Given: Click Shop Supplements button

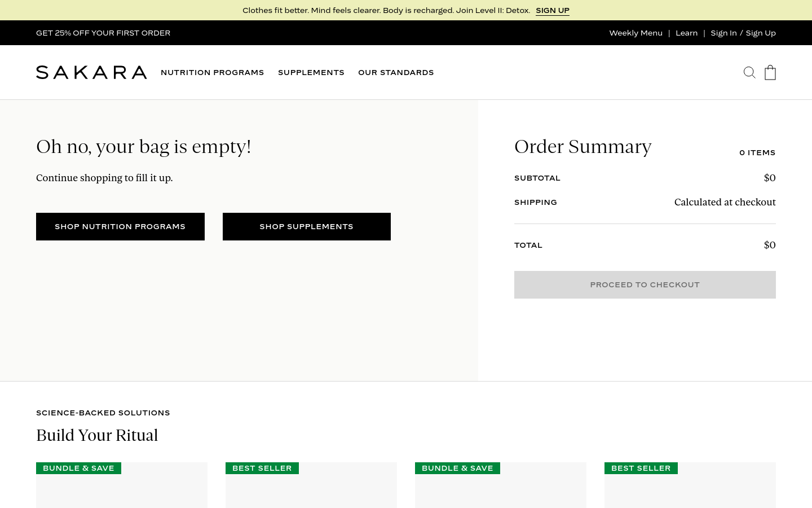Looking at the screenshot, I should [307, 226].
